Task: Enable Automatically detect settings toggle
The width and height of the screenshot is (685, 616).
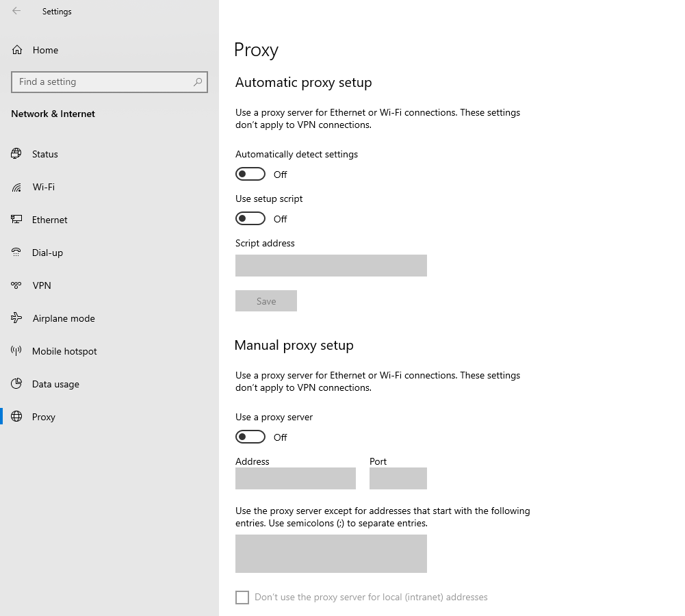Action: [x=250, y=174]
